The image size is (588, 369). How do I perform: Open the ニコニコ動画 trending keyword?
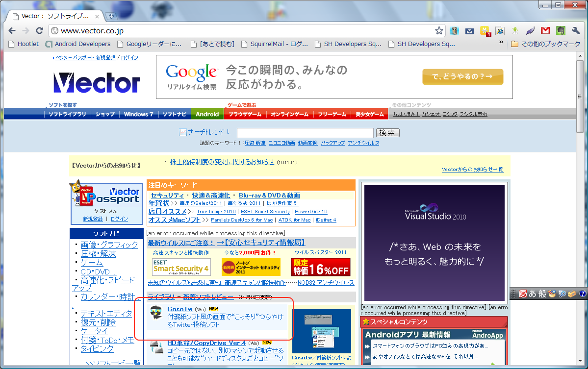point(281,143)
